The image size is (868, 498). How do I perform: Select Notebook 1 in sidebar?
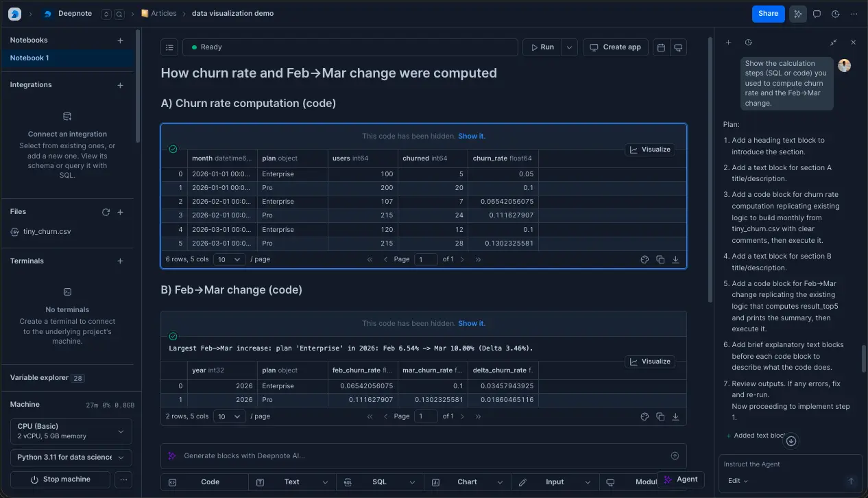coord(29,58)
